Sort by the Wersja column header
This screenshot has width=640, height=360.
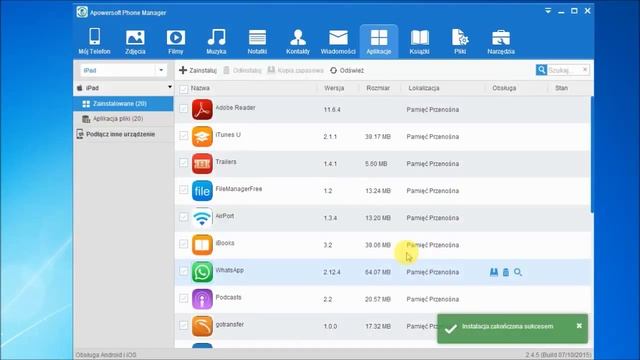334,88
